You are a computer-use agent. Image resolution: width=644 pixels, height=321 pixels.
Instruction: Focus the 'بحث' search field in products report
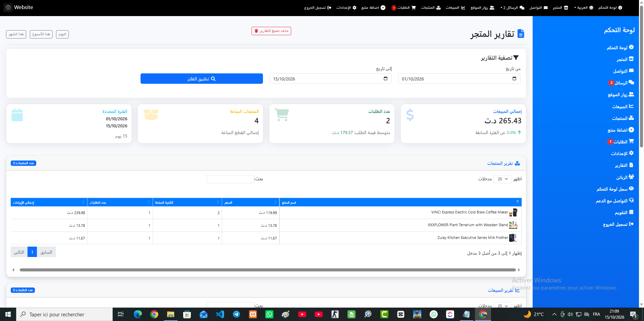230,179
